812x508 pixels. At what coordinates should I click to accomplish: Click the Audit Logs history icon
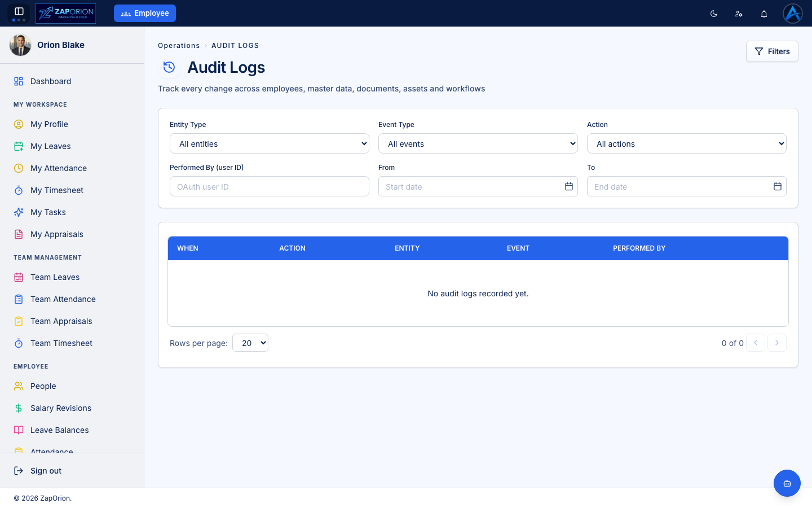tap(169, 67)
